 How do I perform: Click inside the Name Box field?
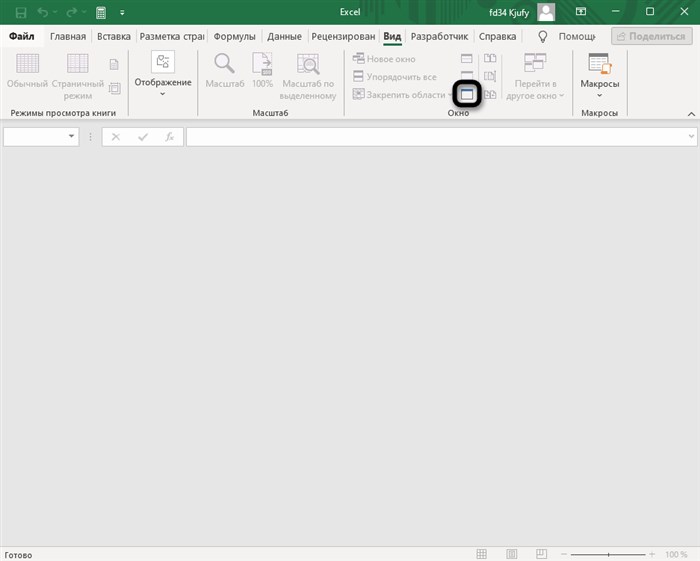click(35, 137)
